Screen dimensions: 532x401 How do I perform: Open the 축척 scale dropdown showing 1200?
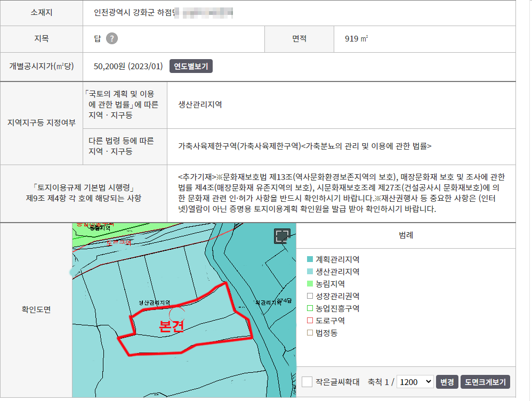415,382
